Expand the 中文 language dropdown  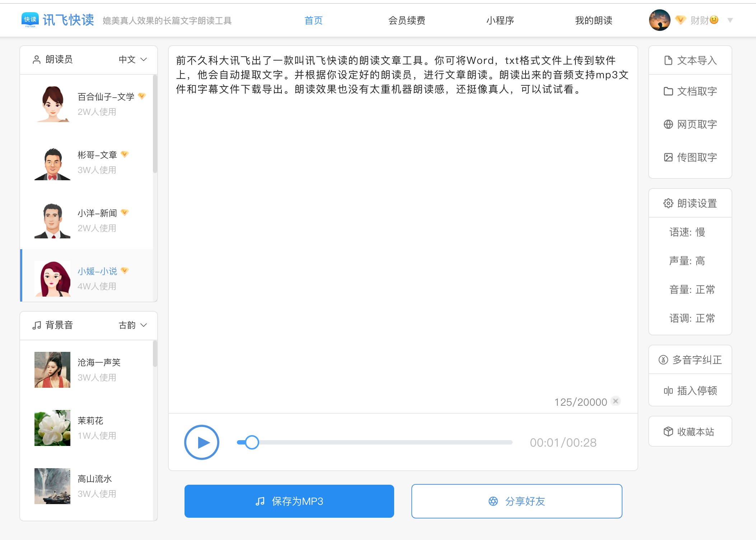[x=133, y=60]
